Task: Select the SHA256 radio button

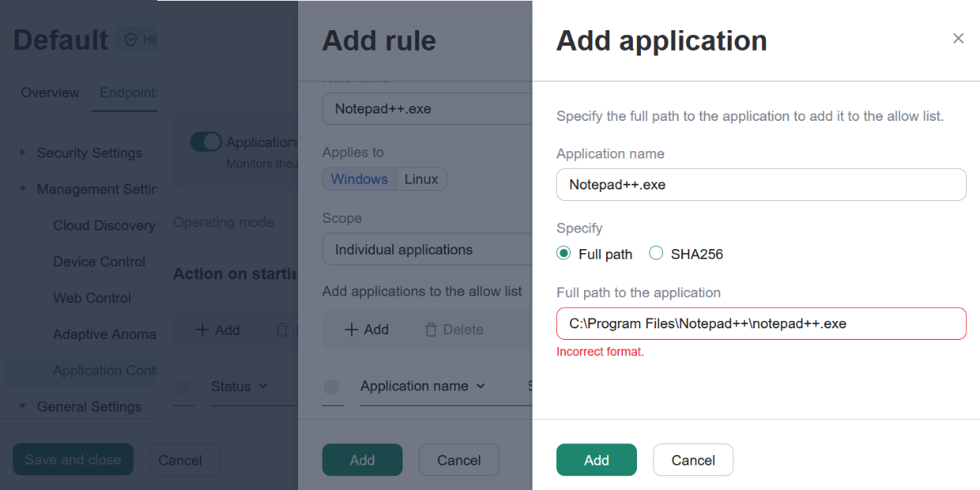Action: coord(656,254)
